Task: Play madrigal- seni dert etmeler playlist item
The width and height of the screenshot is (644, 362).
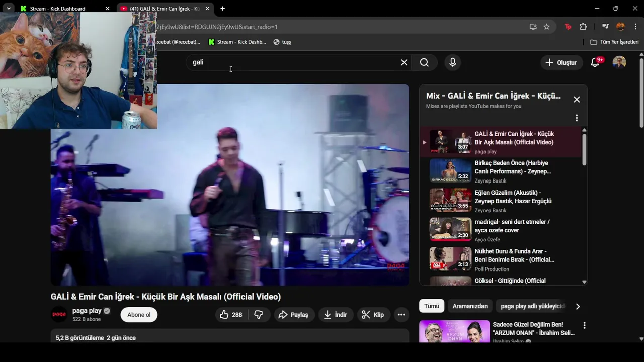Action: [x=502, y=230]
